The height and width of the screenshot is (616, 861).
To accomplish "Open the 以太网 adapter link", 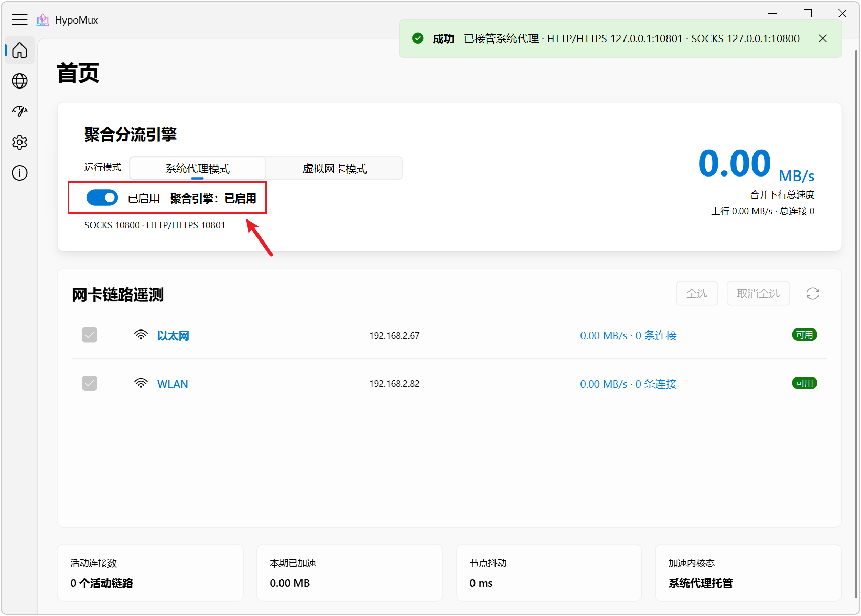I will coord(173,336).
